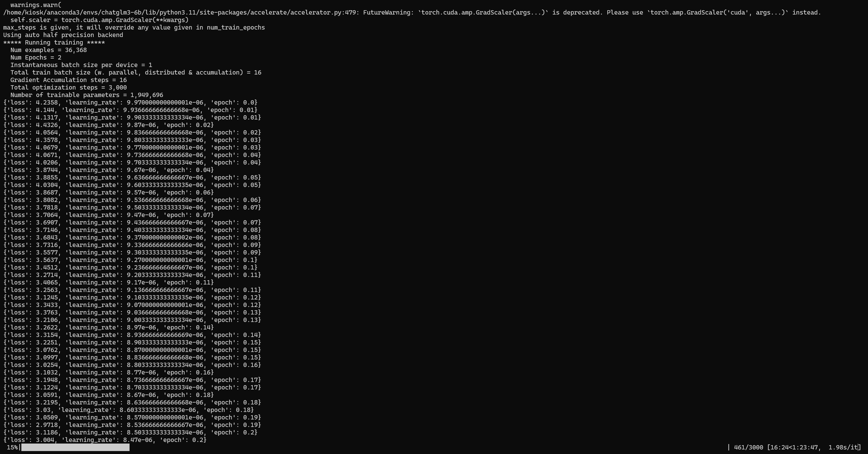Click the log line with loss 4.4326
Image resolution: width=868 pixels, height=454 pixels.
[108, 125]
